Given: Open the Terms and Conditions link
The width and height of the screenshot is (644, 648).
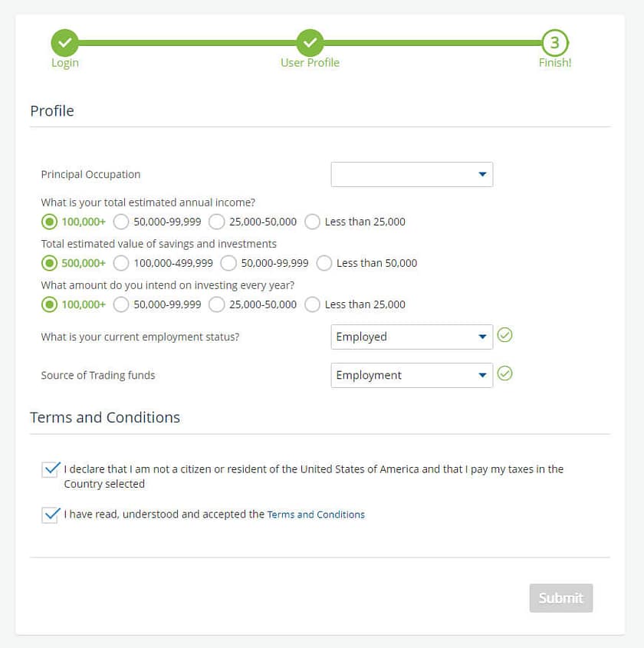Looking at the screenshot, I should [316, 515].
